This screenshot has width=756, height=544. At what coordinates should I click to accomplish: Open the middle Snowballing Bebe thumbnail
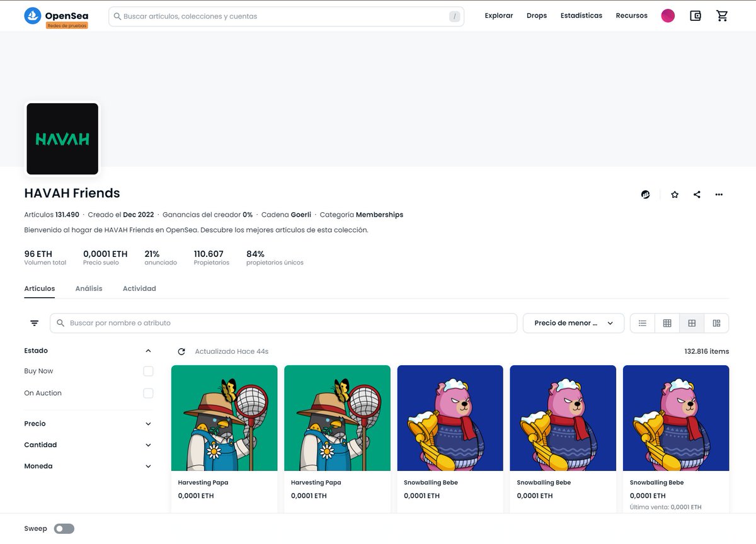(563, 418)
